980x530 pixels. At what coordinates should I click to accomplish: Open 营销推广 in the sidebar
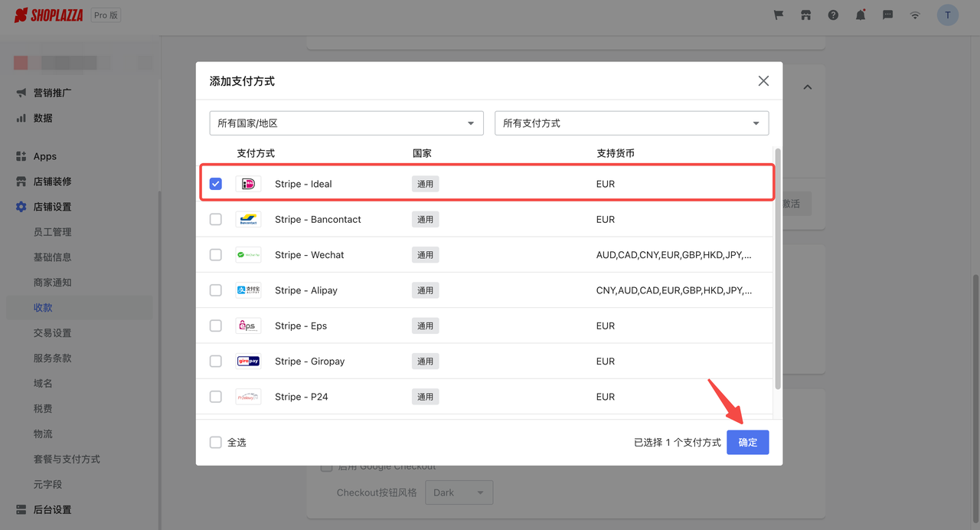click(x=52, y=93)
